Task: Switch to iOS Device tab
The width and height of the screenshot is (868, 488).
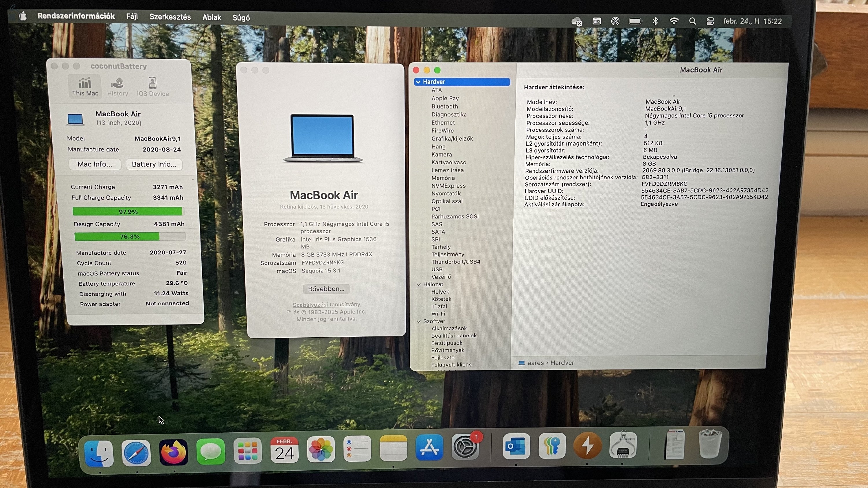Action: pyautogui.click(x=153, y=87)
